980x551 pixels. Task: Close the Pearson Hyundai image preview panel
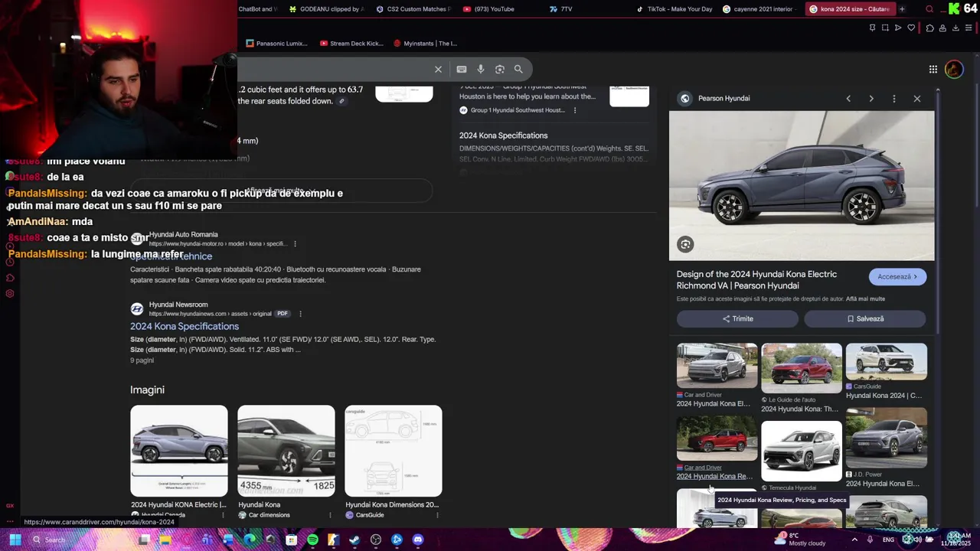[917, 98]
